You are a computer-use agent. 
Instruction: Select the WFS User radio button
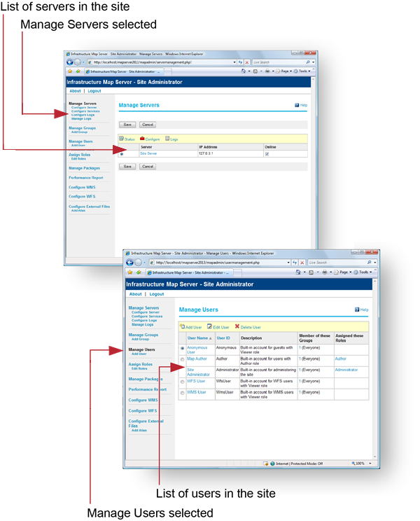(x=182, y=382)
